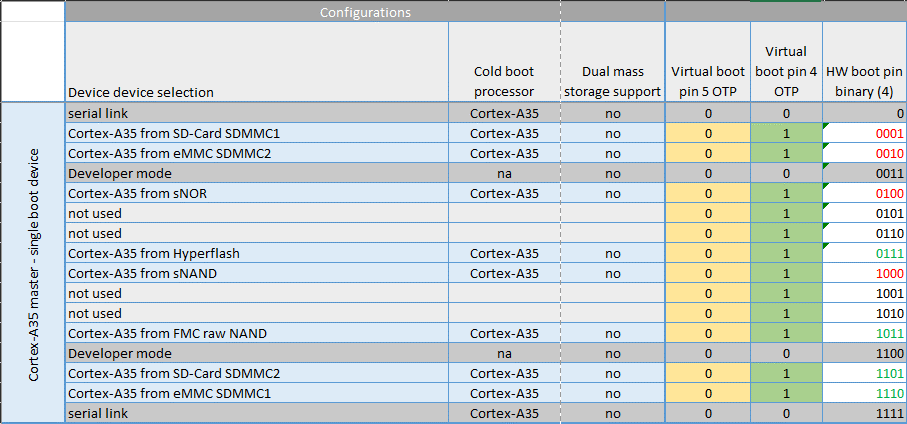This screenshot has height=424, width=907.
Task: Select binary value '0101' cell
Action: pyautogui.click(x=864, y=213)
